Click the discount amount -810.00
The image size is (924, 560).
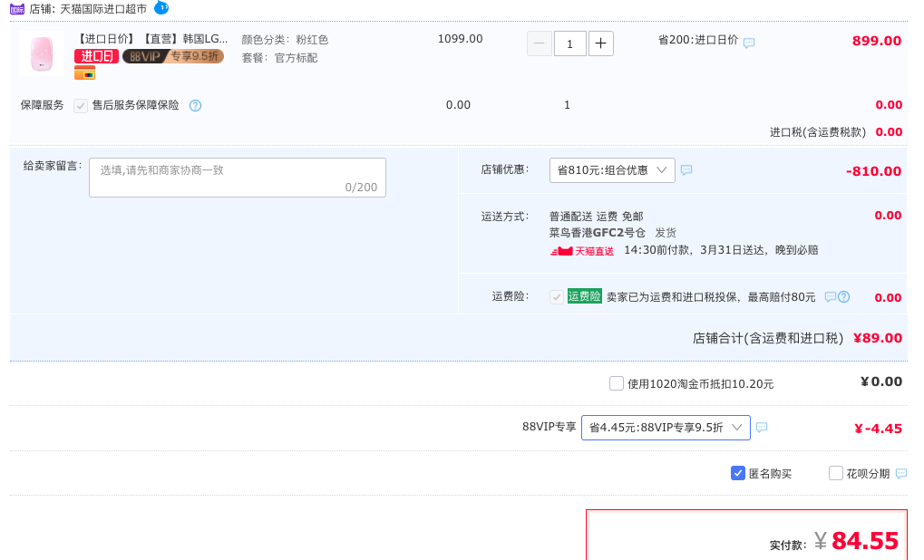873,171
